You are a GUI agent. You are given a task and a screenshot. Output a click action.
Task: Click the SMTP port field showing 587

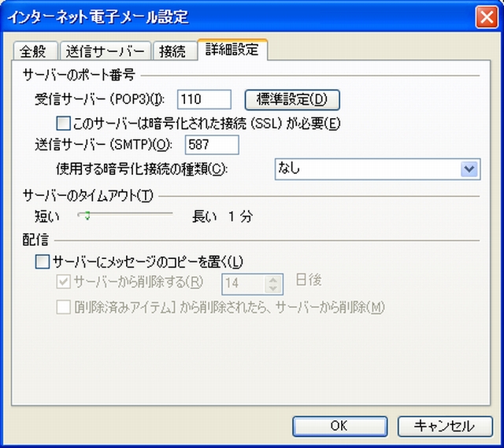point(212,145)
